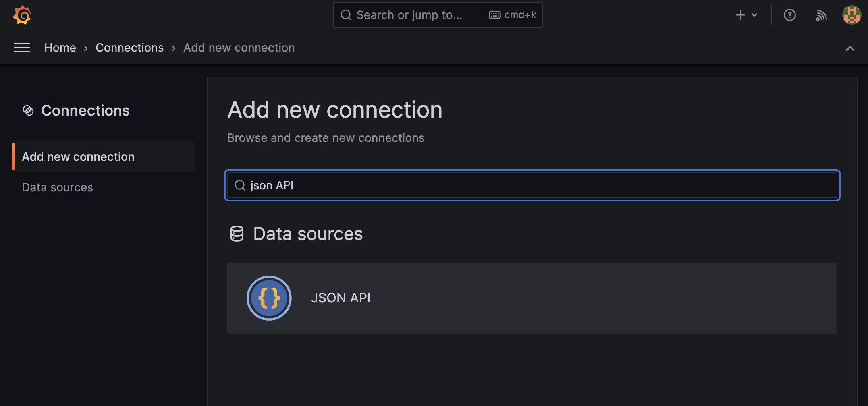Click the cmd+k keyboard shortcut hint

tap(513, 15)
